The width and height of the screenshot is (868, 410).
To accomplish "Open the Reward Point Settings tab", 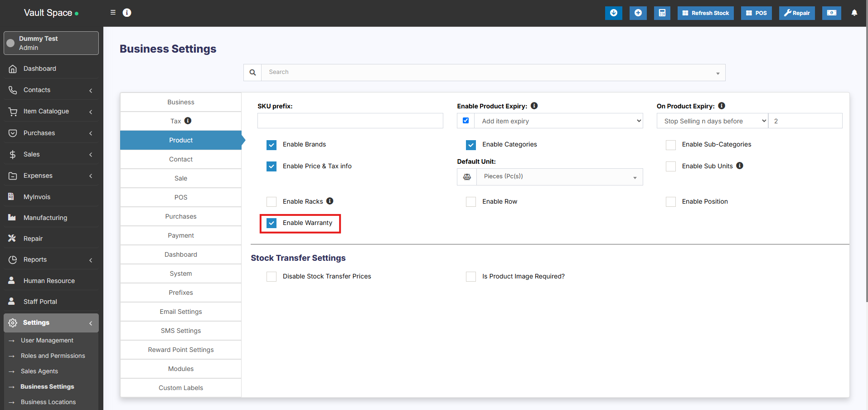I will [x=180, y=350].
